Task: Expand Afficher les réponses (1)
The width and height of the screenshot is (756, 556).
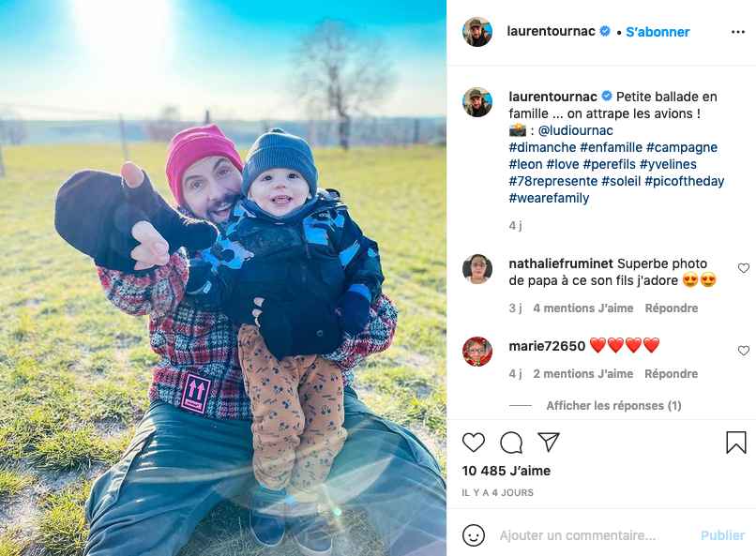Action: (x=613, y=406)
